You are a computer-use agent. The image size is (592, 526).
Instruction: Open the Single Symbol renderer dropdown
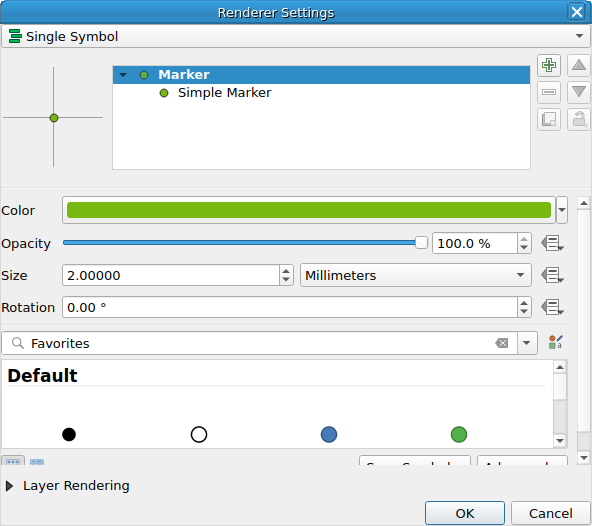point(296,36)
